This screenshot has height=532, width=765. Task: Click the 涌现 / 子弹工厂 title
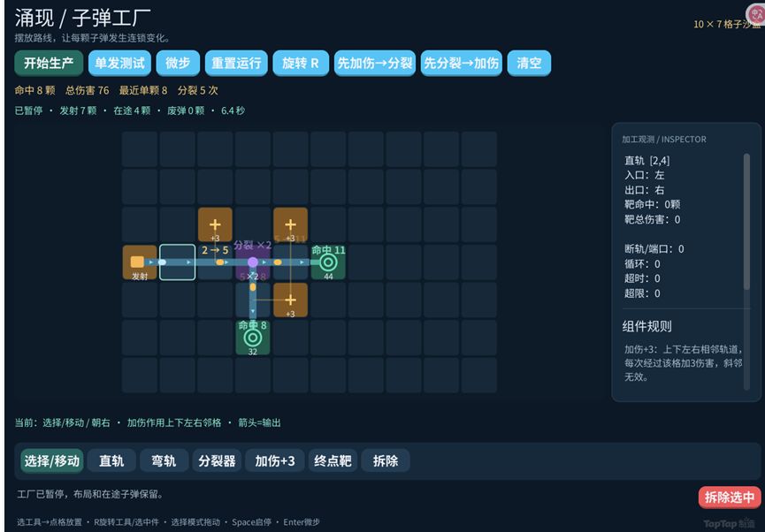[83, 18]
